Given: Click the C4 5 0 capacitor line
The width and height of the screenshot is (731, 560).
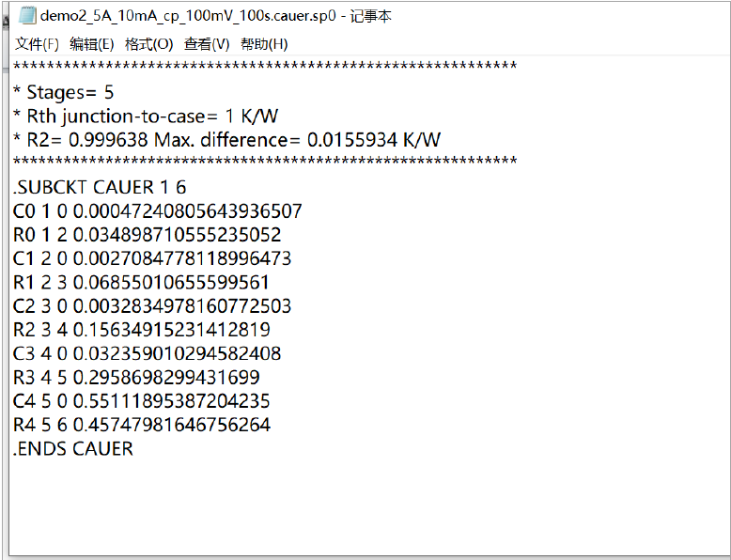Looking at the screenshot, I should click(142, 401).
